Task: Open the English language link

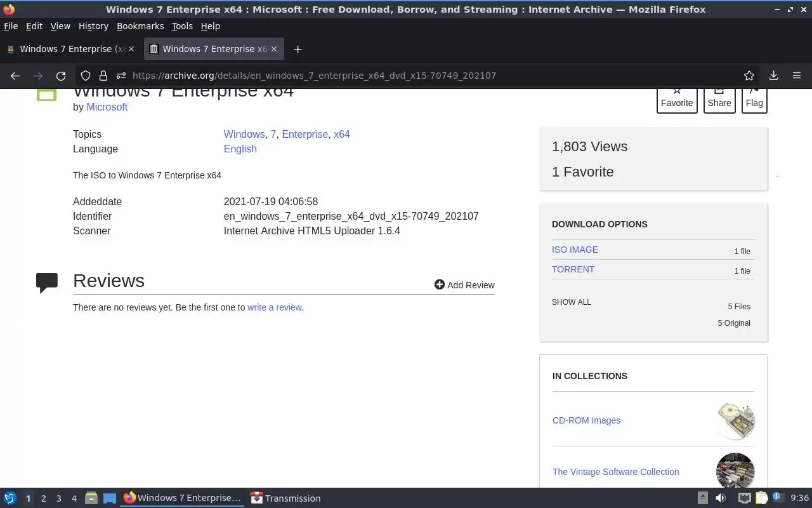Action: [x=240, y=149]
